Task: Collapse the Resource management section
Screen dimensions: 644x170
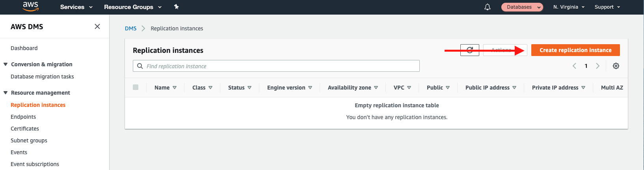Action: point(6,93)
